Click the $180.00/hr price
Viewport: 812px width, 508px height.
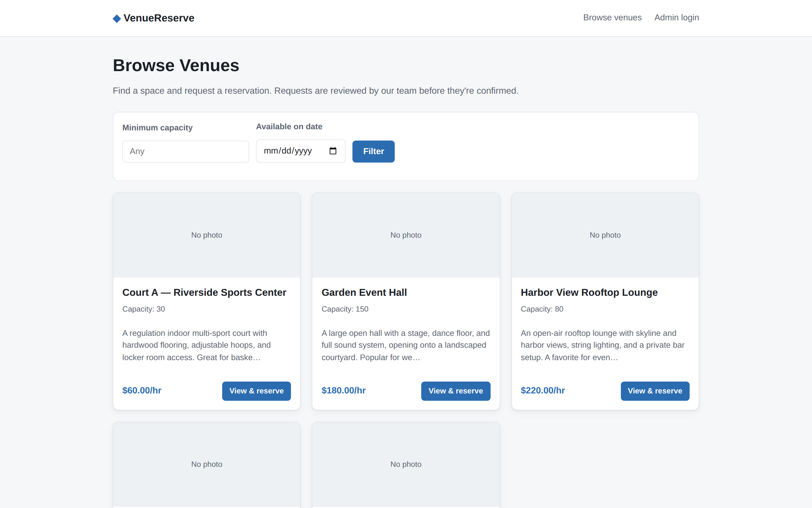[x=344, y=390]
